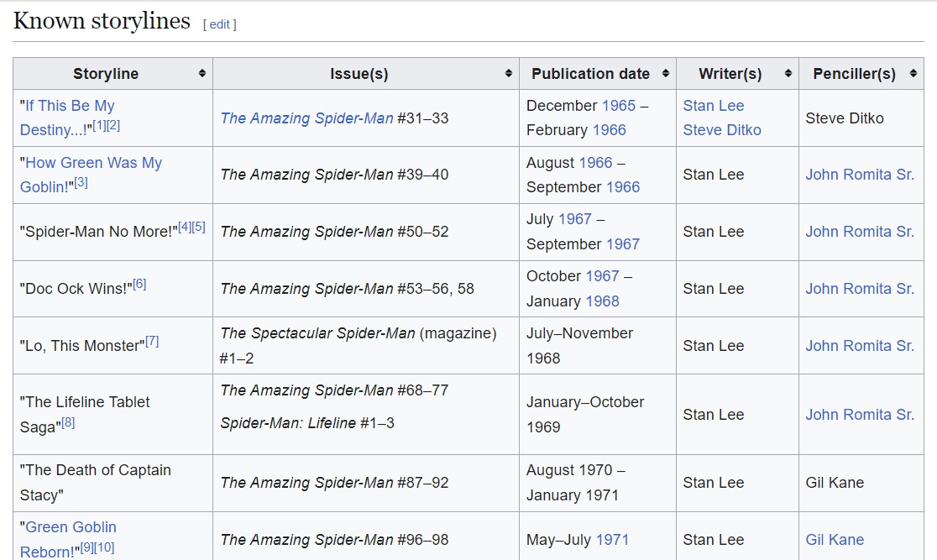
Task: Open John Romita Sr. in Spider-Man No More row
Action: (860, 232)
